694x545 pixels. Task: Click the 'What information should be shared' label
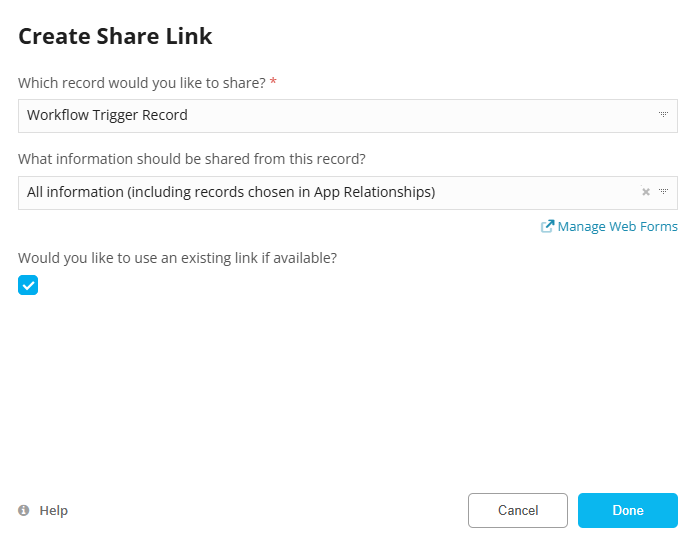[192, 159]
